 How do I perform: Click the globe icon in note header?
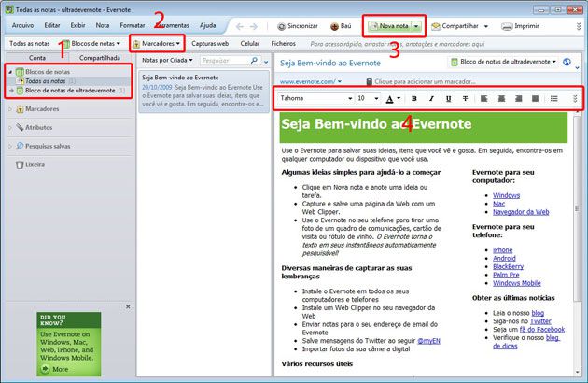[x=567, y=62]
